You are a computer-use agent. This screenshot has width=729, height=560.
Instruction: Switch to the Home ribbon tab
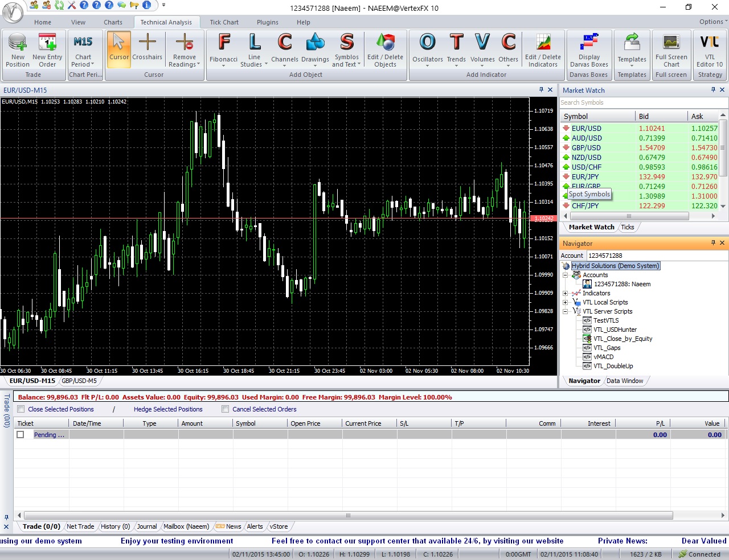[43, 22]
